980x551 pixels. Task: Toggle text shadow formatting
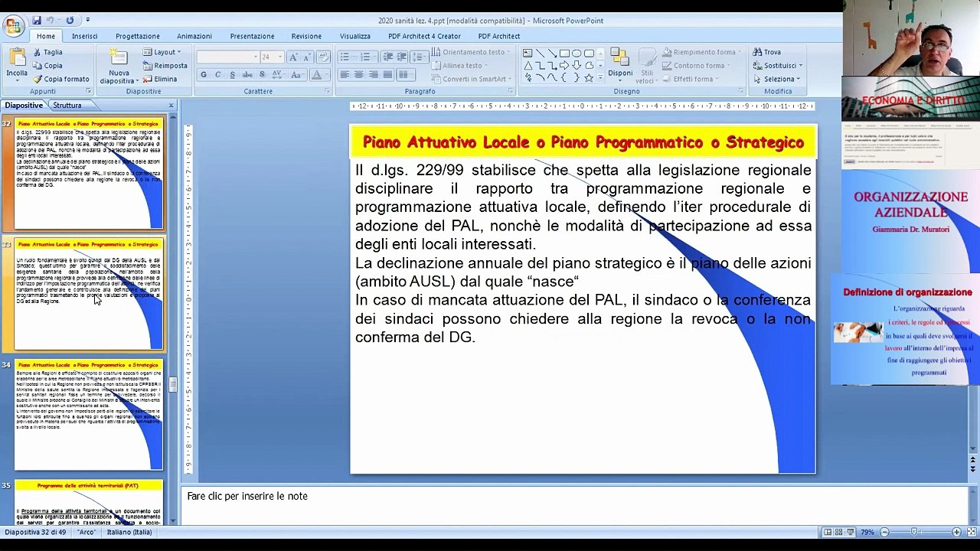point(262,75)
